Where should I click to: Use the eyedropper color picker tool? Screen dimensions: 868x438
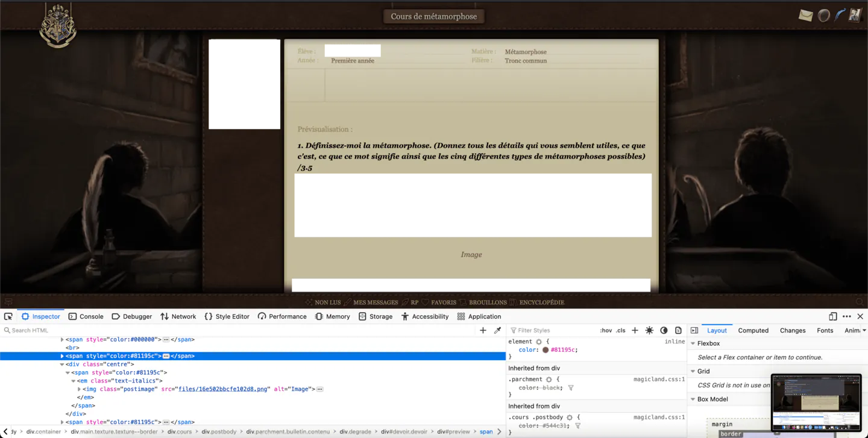497,330
